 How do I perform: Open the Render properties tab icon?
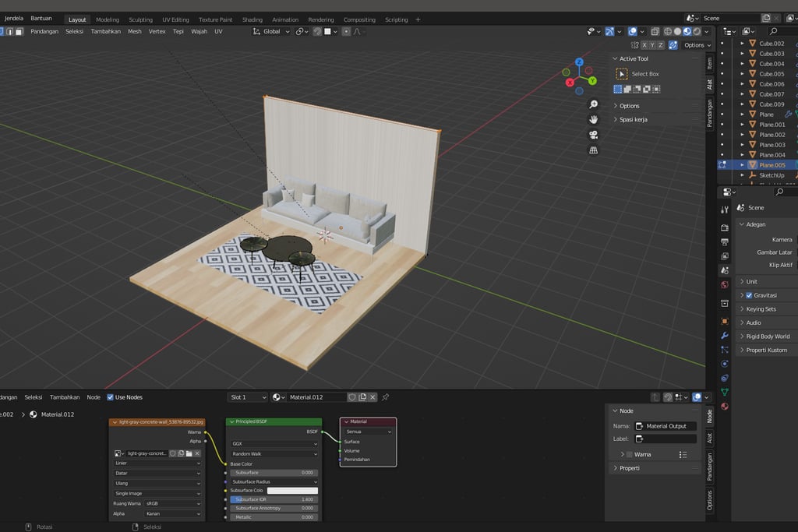pos(725,227)
